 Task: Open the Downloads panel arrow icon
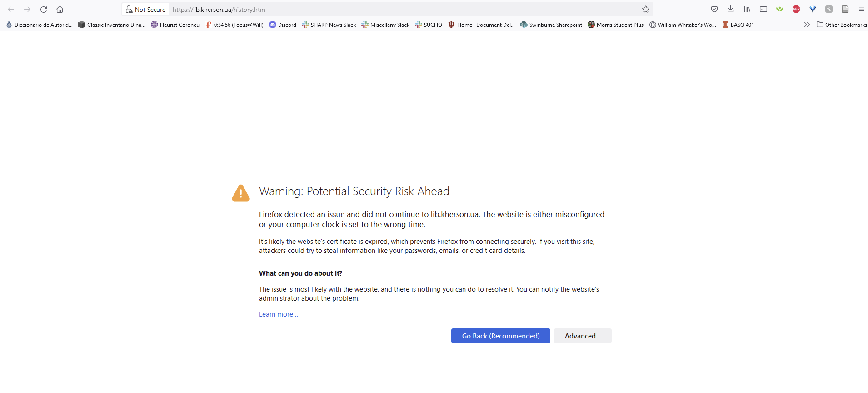click(x=731, y=9)
